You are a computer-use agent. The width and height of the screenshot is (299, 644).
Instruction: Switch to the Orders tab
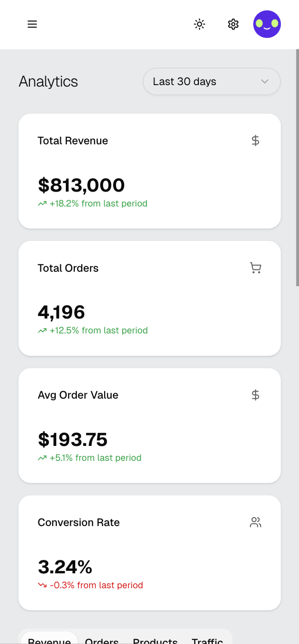coord(102,640)
